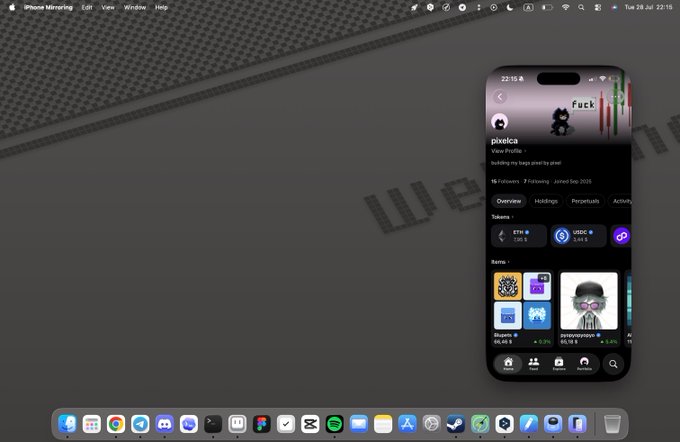680x442 pixels.
Task: Open the Apple menu
Action: [x=12, y=7]
